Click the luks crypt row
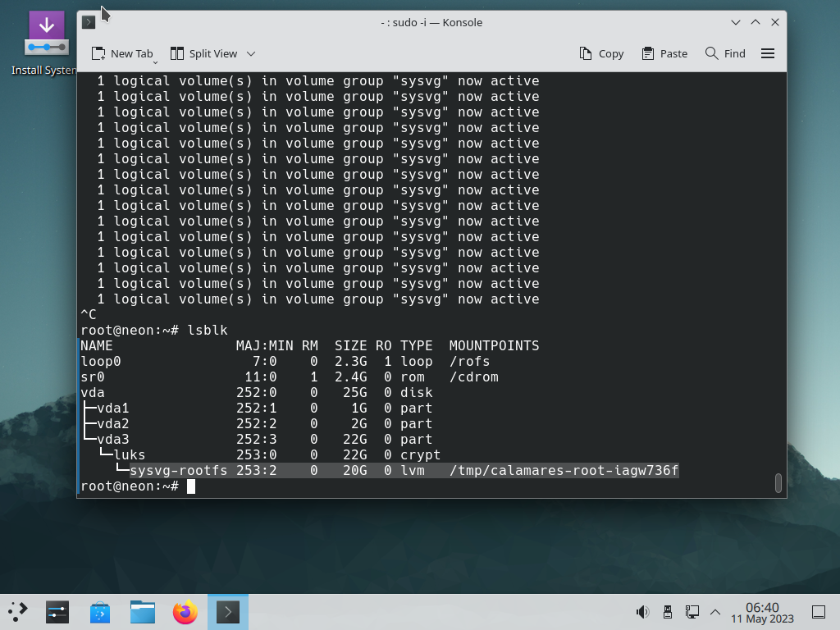The width and height of the screenshot is (840, 630). pos(260,454)
